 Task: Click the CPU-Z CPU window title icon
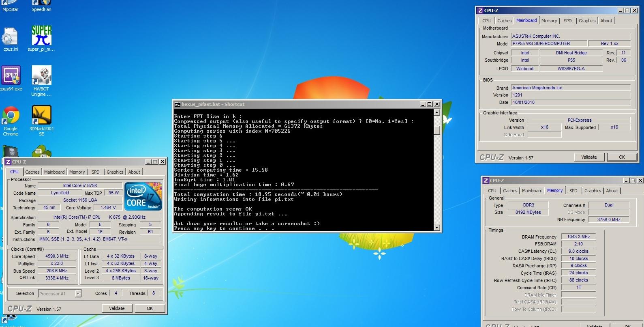(8, 161)
